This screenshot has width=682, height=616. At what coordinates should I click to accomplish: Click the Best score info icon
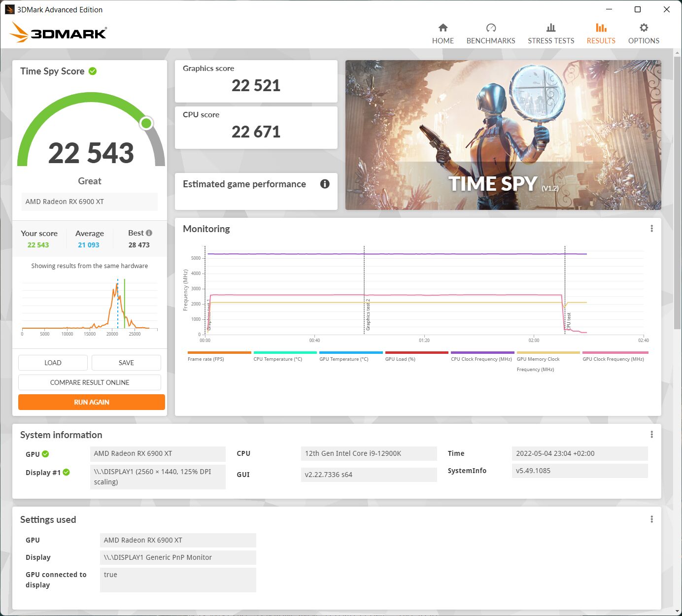click(x=149, y=233)
